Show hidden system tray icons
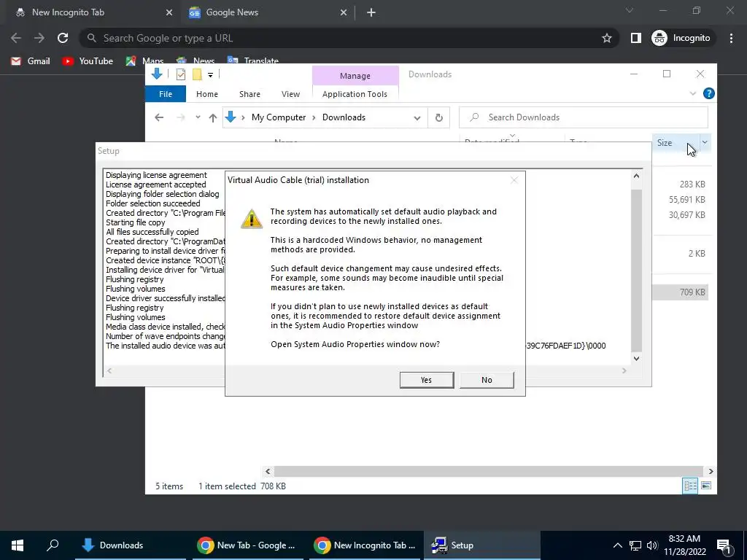This screenshot has width=747, height=560. coord(617,545)
